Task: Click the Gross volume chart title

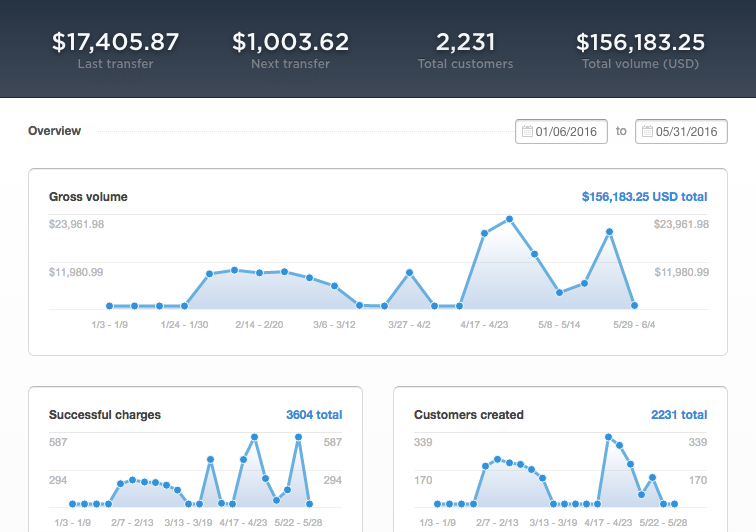Action: [88, 197]
